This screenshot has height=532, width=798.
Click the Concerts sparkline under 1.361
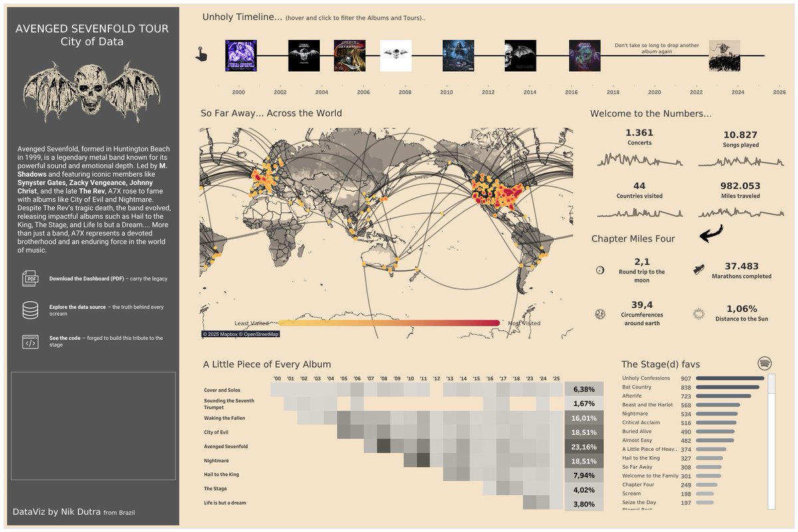[x=639, y=160]
